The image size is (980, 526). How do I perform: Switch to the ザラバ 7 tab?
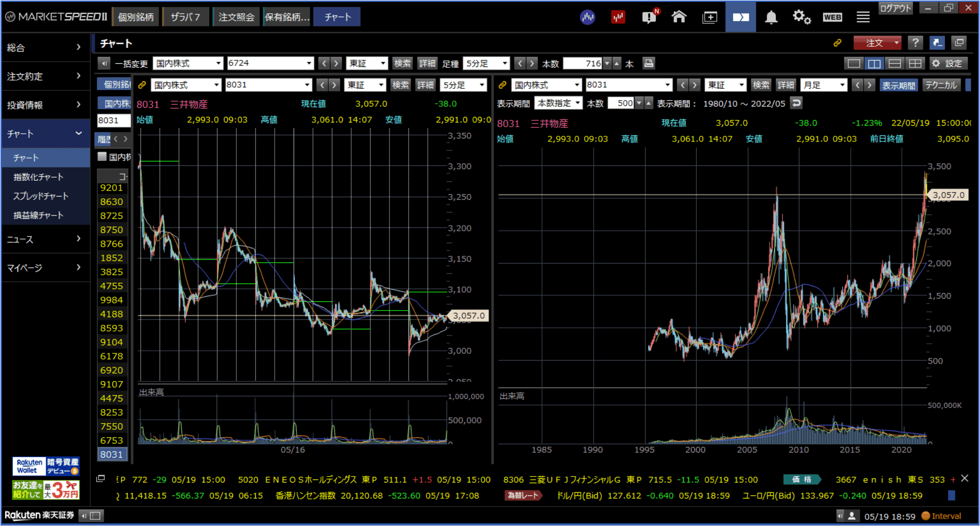(185, 17)
